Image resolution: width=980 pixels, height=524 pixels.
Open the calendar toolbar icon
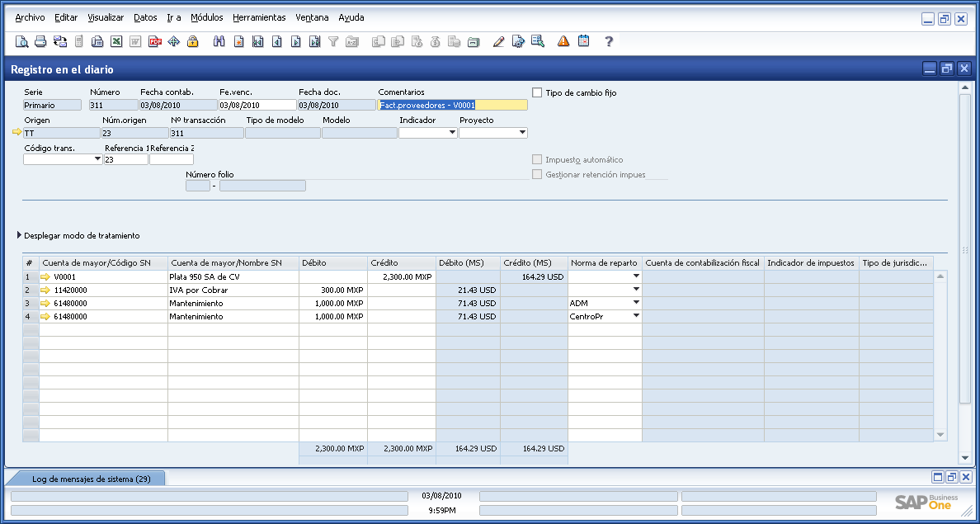tap(582, 41)
